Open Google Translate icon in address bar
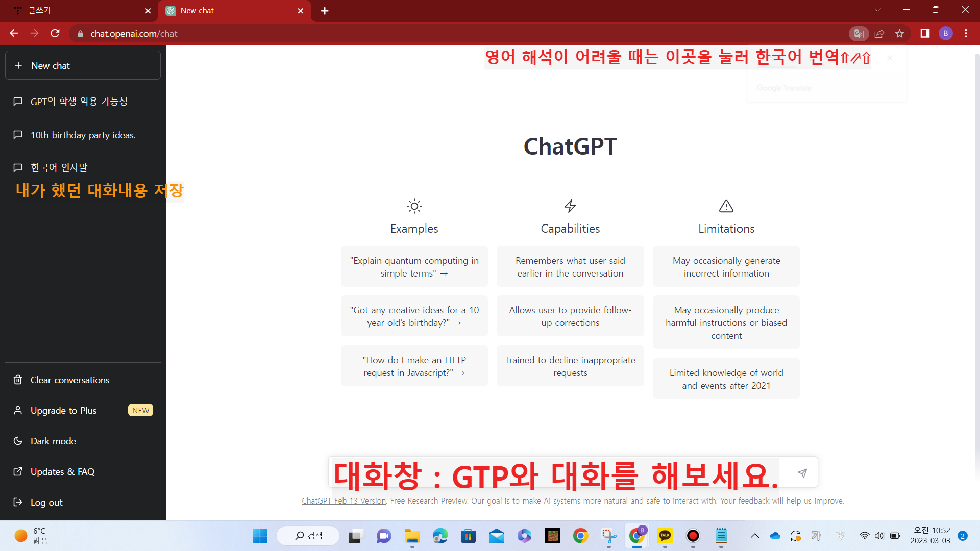This screenshot has width=980, height=551. click(859, 33)
